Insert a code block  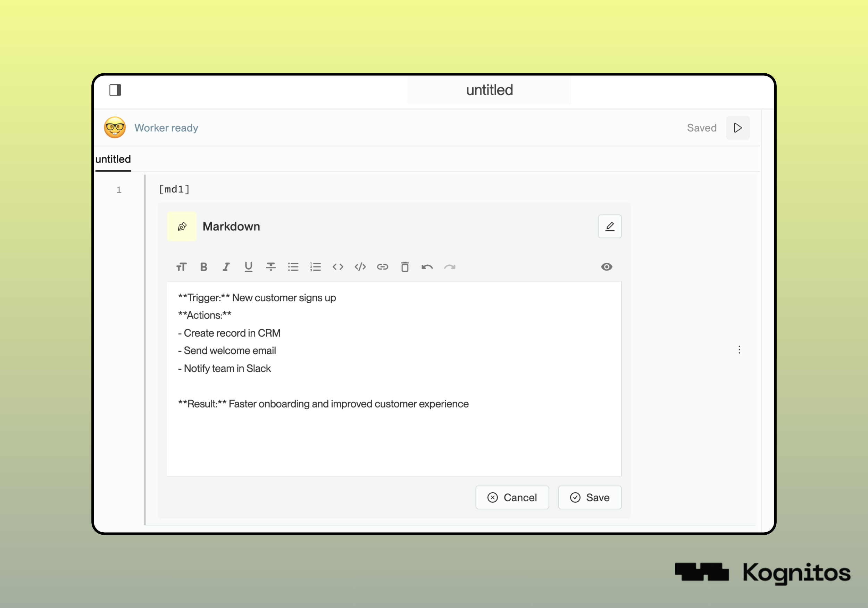tap(360, 267)
